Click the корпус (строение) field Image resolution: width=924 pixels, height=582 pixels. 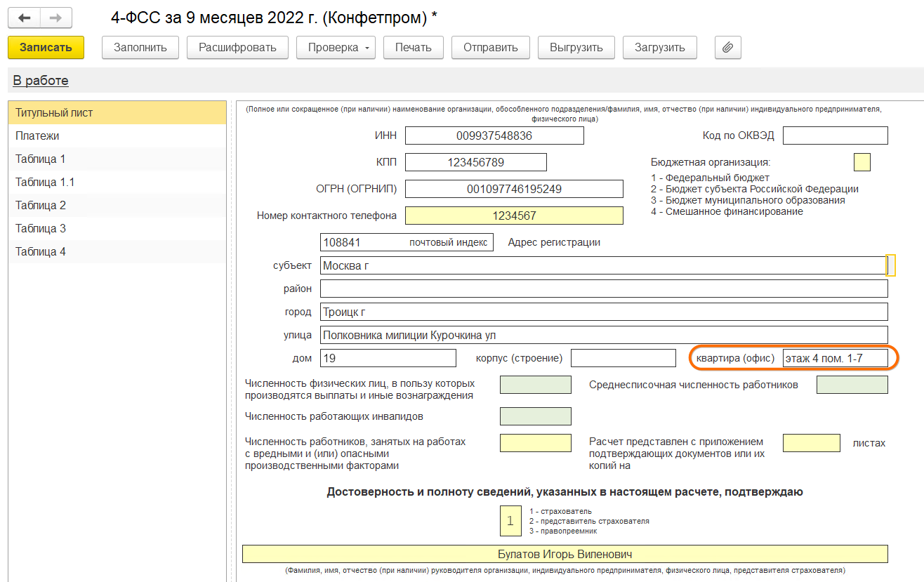[623, 358]
